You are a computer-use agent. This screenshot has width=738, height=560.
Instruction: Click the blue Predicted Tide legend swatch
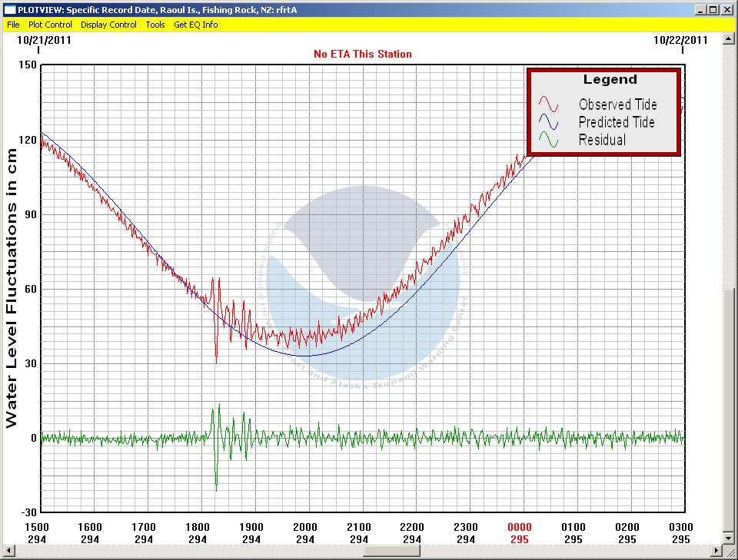pyautogui.click(x=548, y=122)
